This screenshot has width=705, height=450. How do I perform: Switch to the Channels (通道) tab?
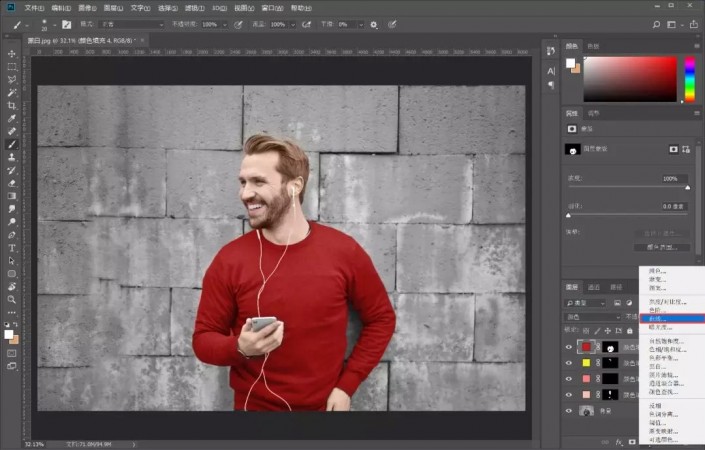[x=594, y=286]
